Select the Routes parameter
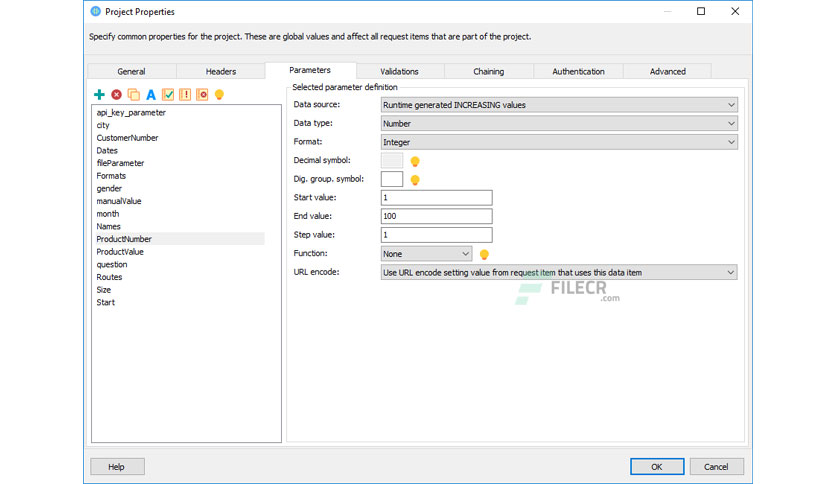This screenshot has height=484, width=836. click(x=109, y=277)
